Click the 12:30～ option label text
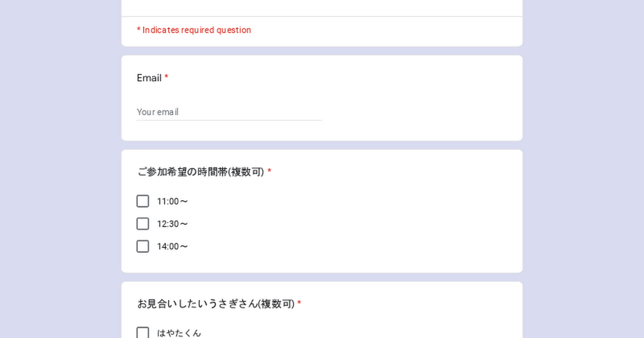The width and height of the screenshot is (644, 338). (x=172, y=224)
